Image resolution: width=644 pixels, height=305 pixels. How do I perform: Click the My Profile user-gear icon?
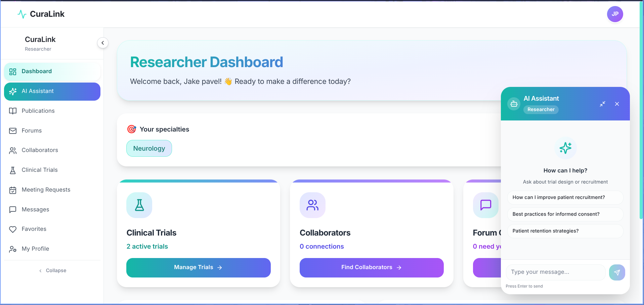[13, 249]
